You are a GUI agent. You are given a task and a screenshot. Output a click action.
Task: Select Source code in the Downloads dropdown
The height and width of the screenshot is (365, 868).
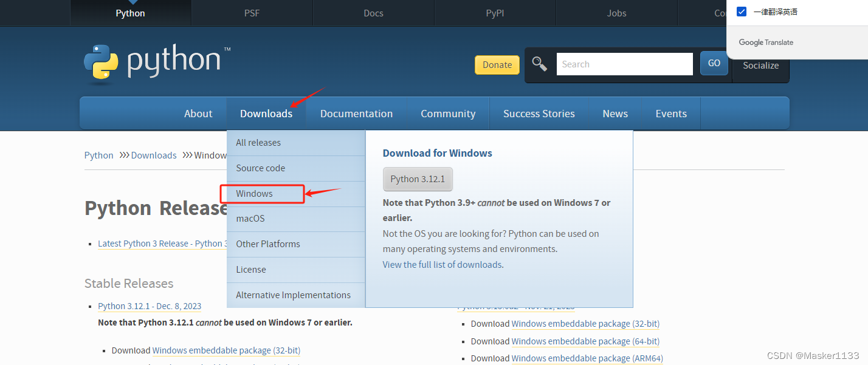coord(296,168)
